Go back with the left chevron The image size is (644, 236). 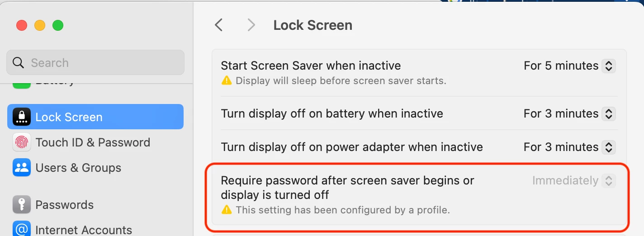tap(219, 25)
